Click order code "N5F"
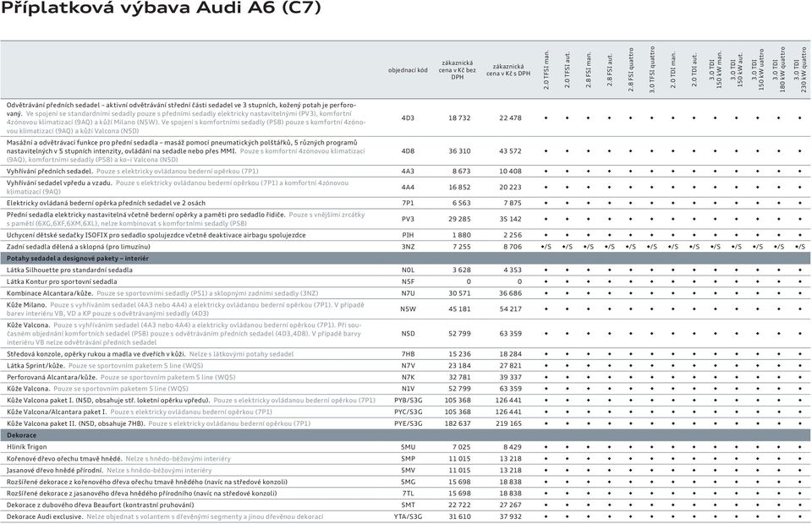The width and height of the screenshot is (812, 524). click(x=408, y=282)
